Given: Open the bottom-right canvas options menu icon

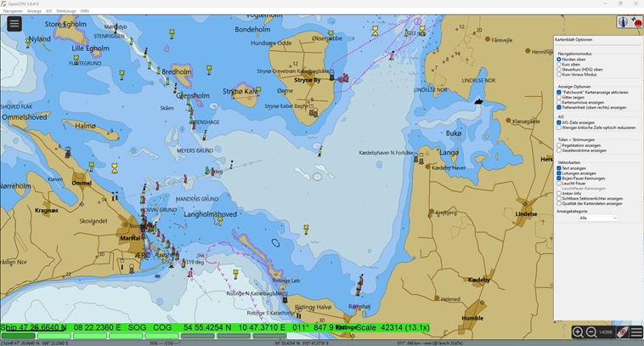Looking at the screenshot, I should 636,332.
